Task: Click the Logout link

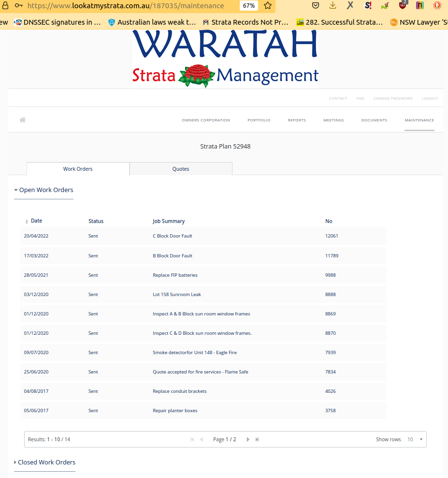Action: coord(430,99)
